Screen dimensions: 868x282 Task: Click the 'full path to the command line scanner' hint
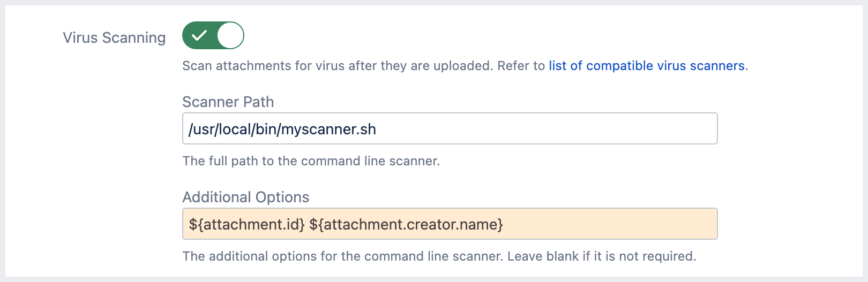[311, 161]
